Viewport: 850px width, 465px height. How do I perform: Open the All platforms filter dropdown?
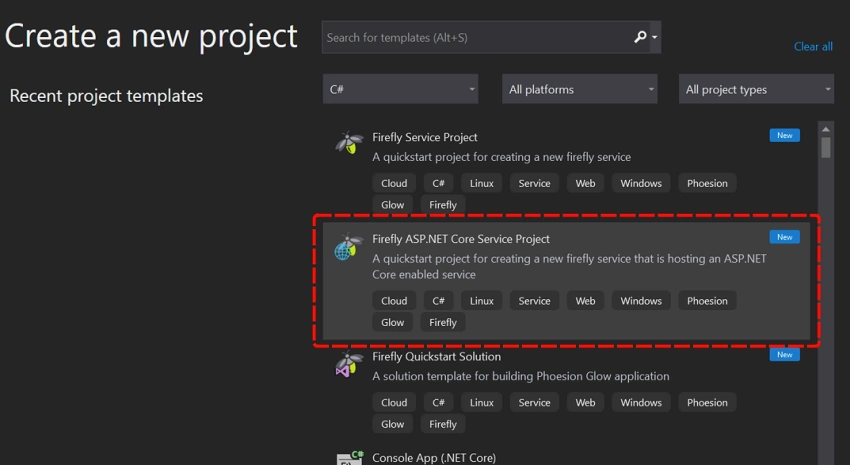click(x=579, y=89)
